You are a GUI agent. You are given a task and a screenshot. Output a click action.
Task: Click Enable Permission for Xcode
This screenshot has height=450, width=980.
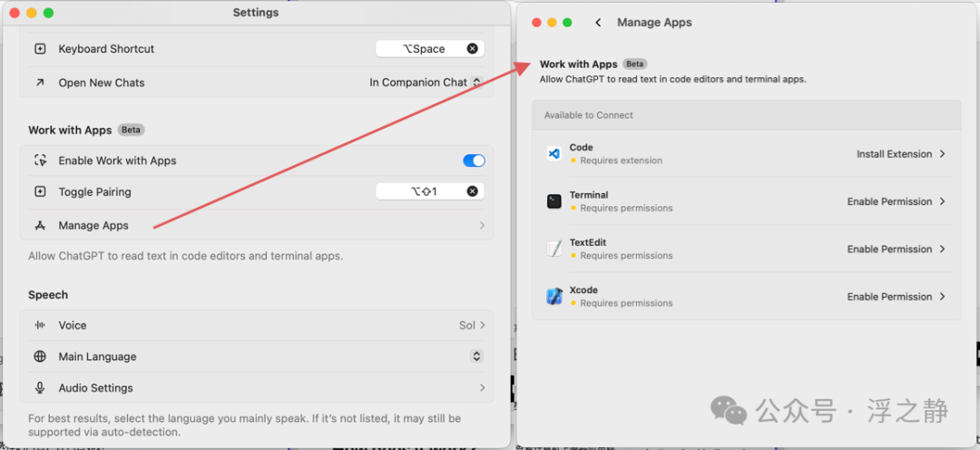(889, 297)
